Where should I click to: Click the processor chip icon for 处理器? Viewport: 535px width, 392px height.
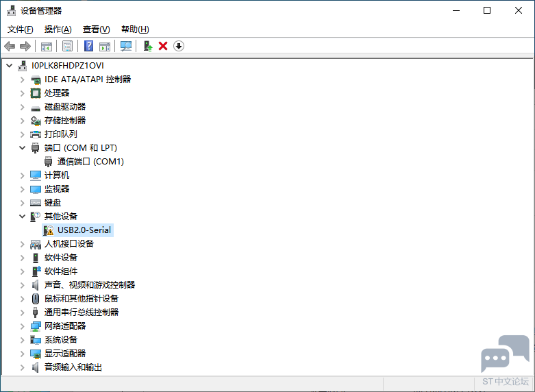coord(36,93)
